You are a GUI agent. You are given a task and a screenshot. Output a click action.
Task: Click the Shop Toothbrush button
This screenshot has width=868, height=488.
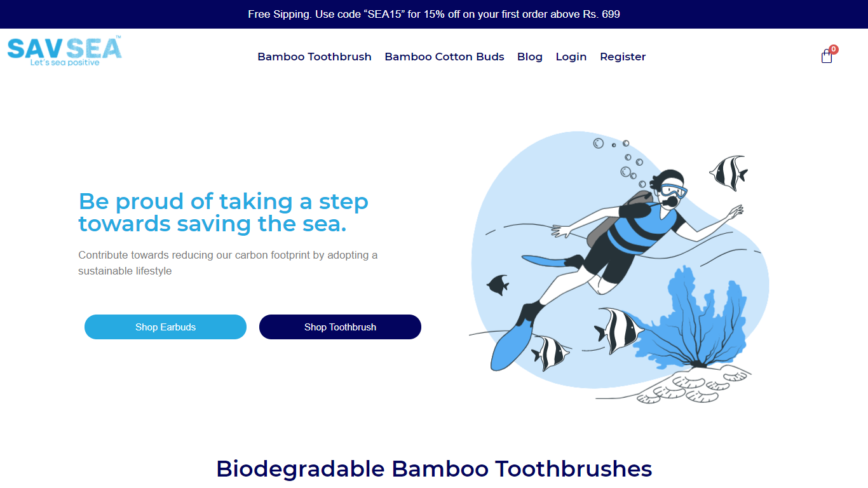[x=340, y=327]
